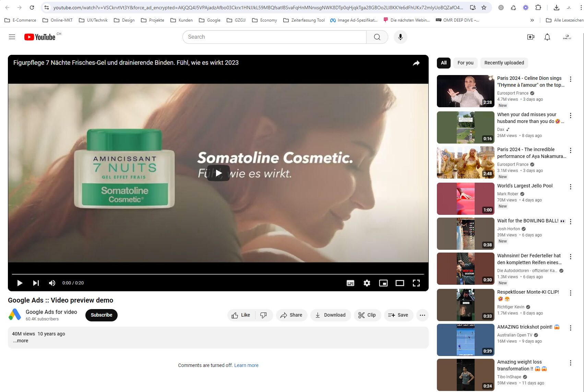Open the three-dot menu on the Celine Dion video

[570, 79]
